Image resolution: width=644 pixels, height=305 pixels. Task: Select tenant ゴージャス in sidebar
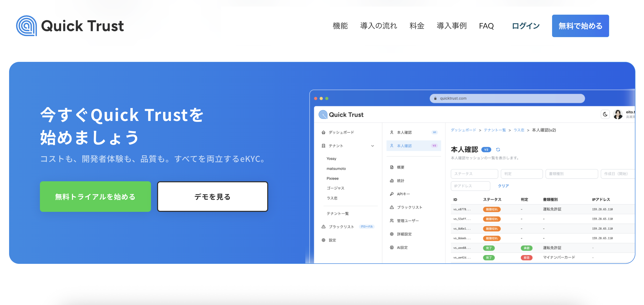(335, 188)
